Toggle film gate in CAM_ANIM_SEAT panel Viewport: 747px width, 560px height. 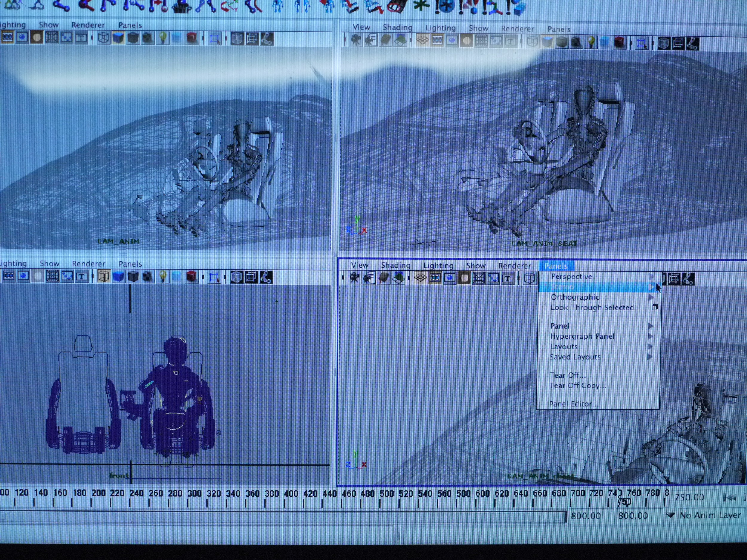point(437,41)
